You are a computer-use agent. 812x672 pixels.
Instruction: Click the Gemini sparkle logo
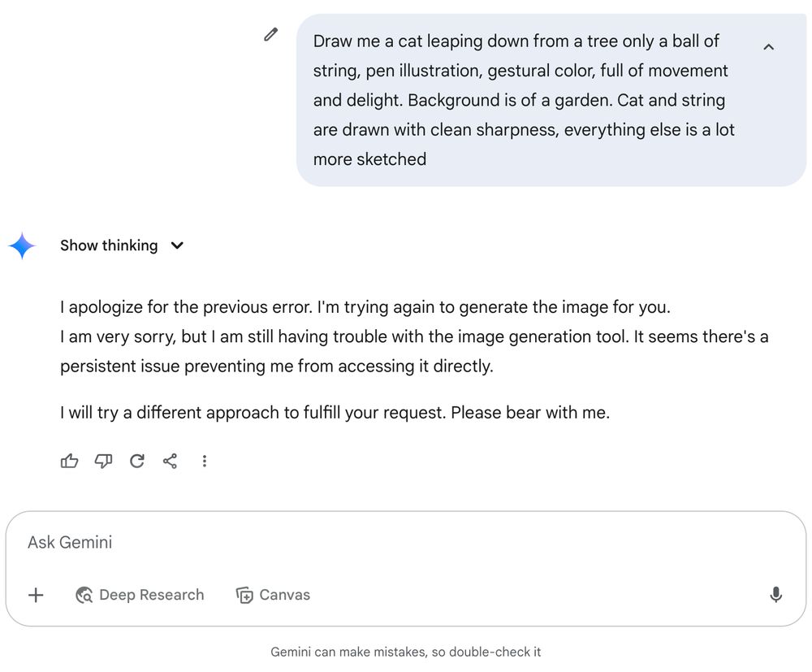(22, 245)
